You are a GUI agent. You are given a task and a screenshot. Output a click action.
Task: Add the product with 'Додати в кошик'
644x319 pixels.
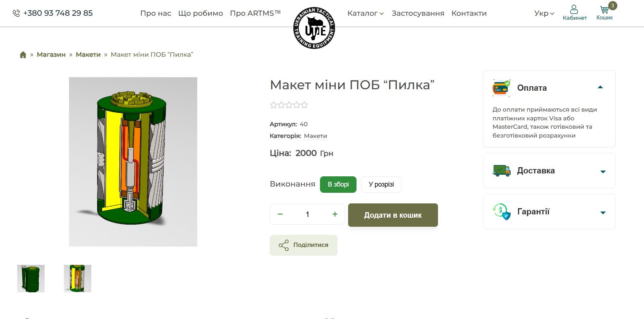(x=393, y=215)
